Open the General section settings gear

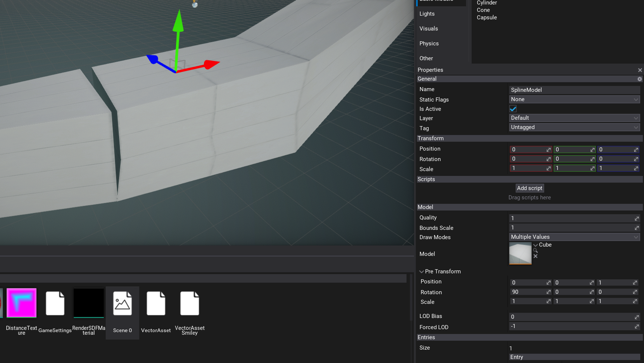click(639, 79)
